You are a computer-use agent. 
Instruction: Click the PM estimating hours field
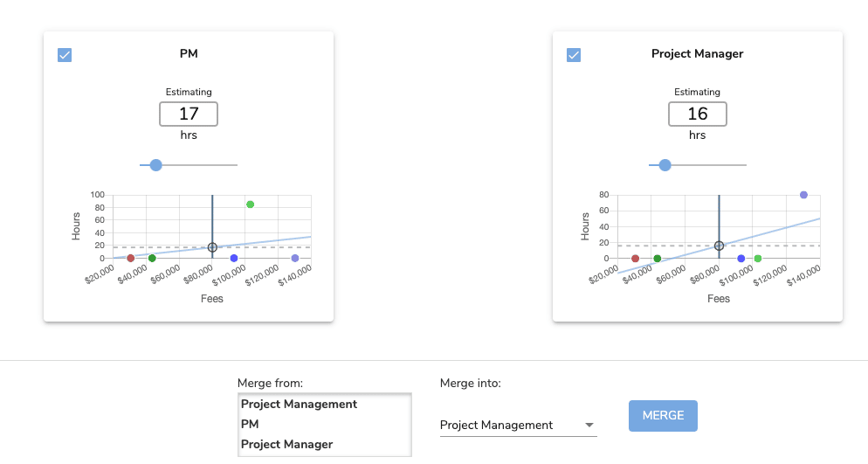click(x=189, y=114)
